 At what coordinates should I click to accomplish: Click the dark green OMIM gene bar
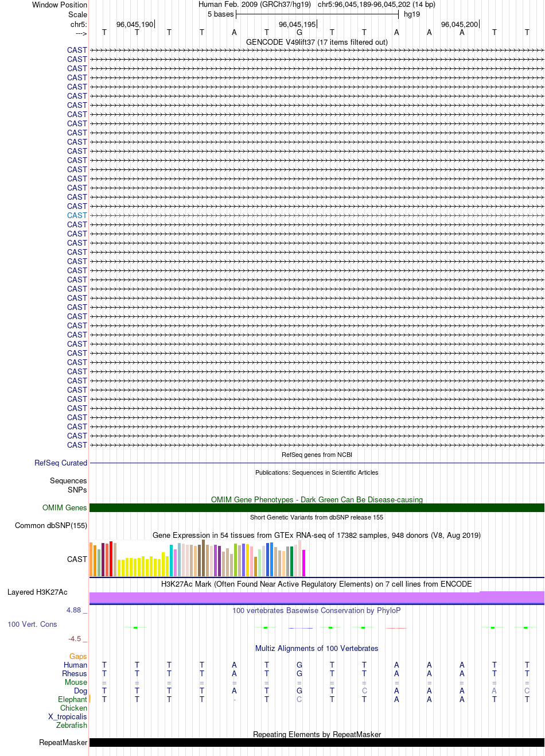(x=317, y=507)
